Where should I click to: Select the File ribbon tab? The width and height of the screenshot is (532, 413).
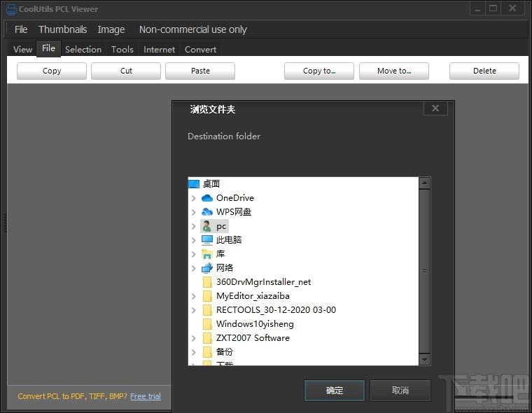click(x=48, y=48)
